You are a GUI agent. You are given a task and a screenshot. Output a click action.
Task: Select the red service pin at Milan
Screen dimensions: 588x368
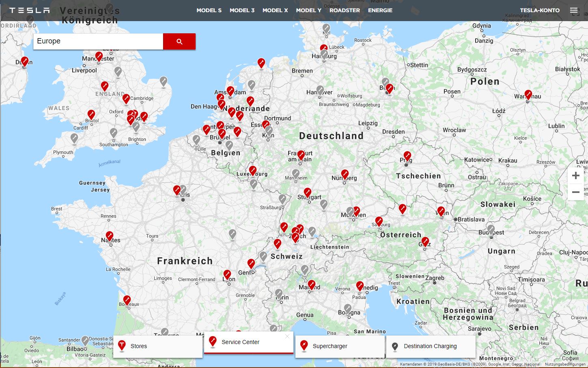[312, 285]
